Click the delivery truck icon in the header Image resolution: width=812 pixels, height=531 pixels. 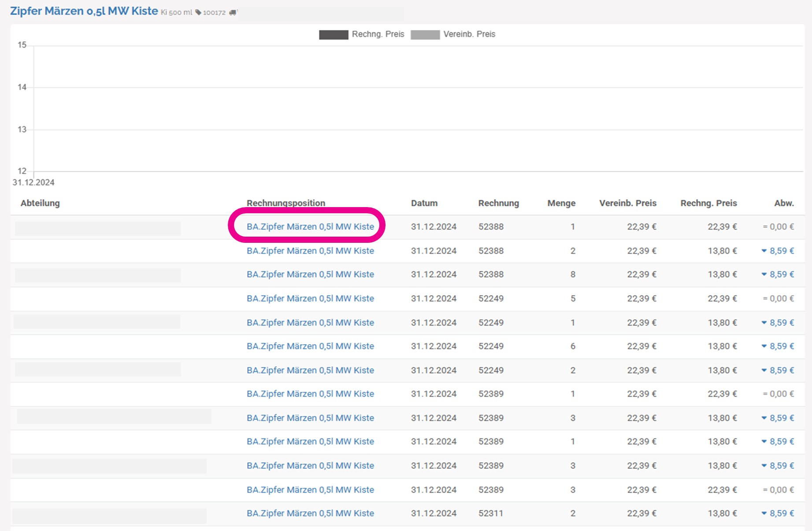pyautogui.click(x=233, y=12)
